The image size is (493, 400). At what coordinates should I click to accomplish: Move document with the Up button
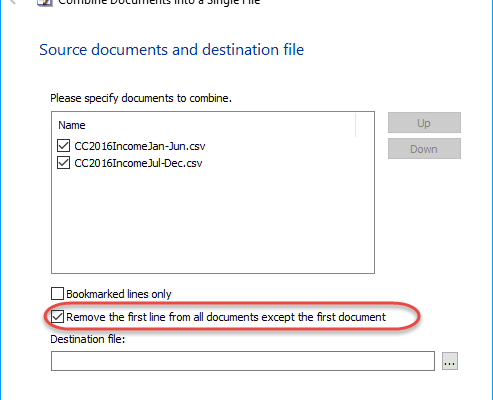(x=424, y=122)
